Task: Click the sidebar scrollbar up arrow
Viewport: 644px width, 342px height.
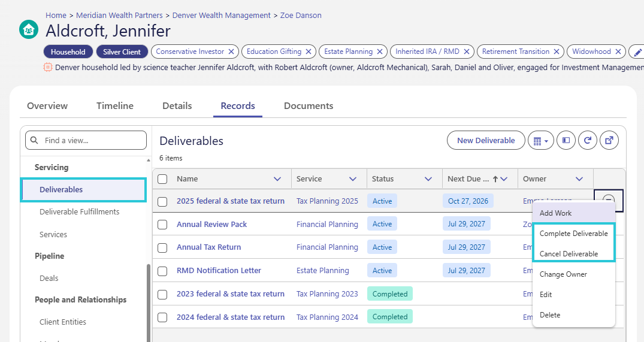Action: coord(149,160)
